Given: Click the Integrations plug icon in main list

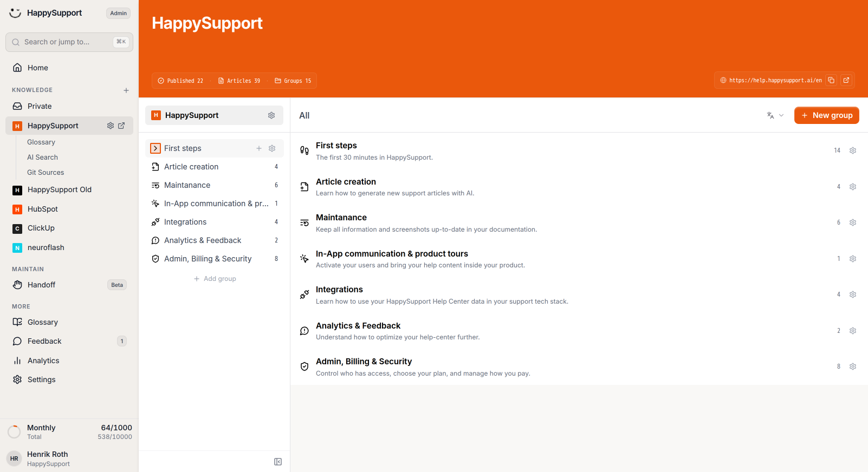Looking at the screenshot, I should (305, 294).
